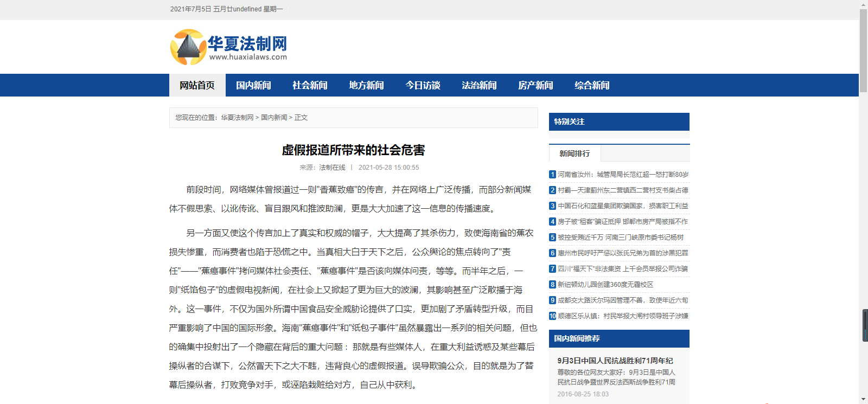Open the 国内新闻 nav tab
The image size is (868, 404).
point(254,85)
